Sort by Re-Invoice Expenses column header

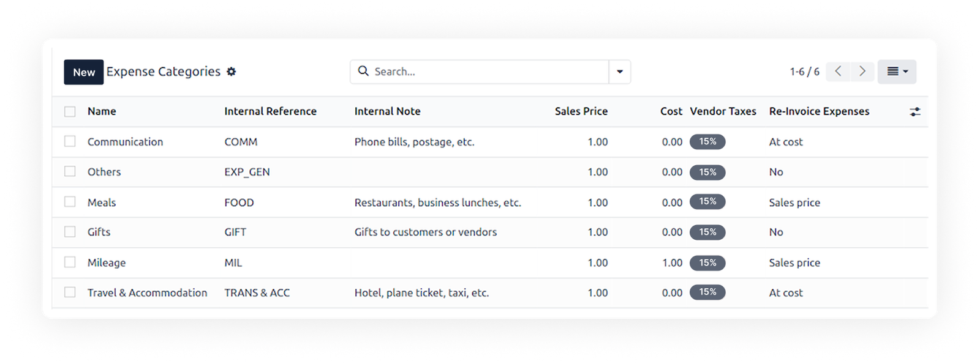(819, 111)
